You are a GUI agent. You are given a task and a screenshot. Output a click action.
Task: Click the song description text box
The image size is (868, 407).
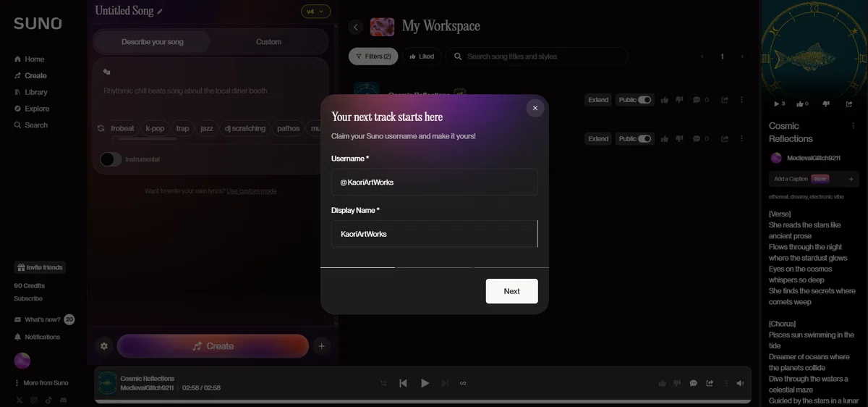point(210,91)
